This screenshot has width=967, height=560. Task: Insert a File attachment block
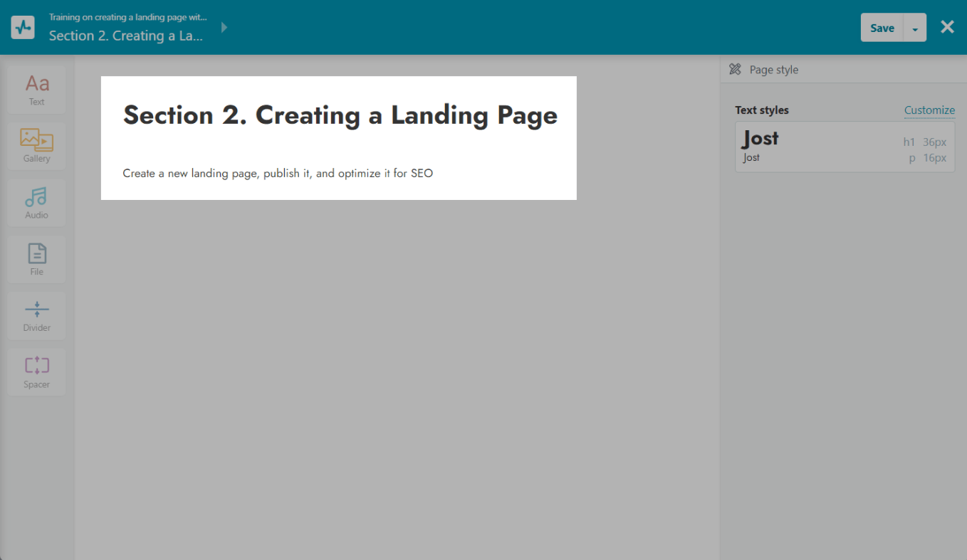click(36, 259)
